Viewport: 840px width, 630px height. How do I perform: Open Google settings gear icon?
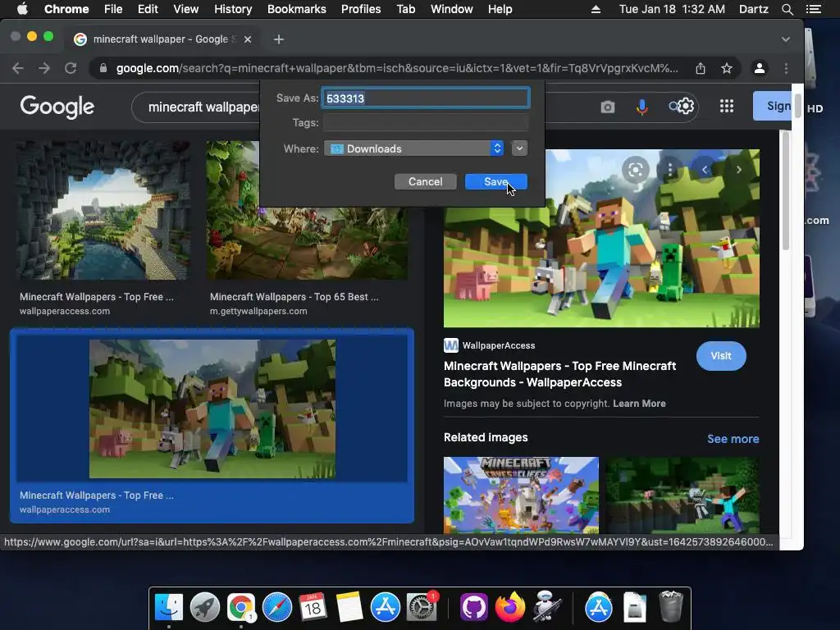point(686,106)
